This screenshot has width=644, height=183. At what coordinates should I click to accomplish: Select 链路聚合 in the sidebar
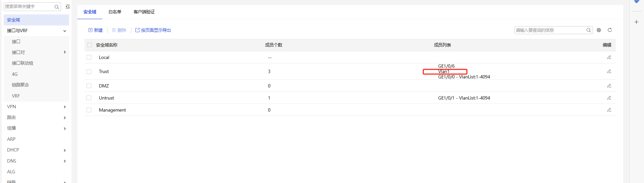20,85
